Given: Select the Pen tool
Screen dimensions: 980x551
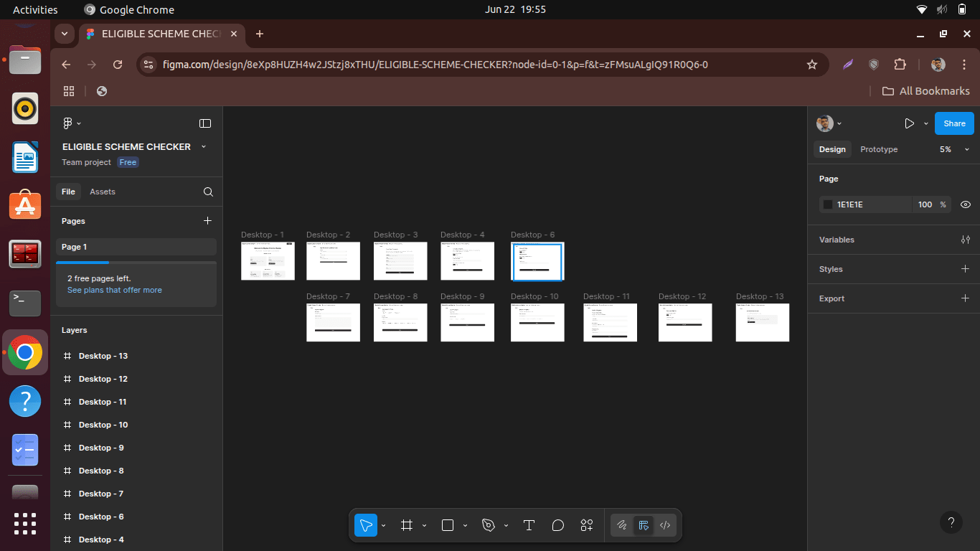Looking at the screenshot, I should click(489, 525).
